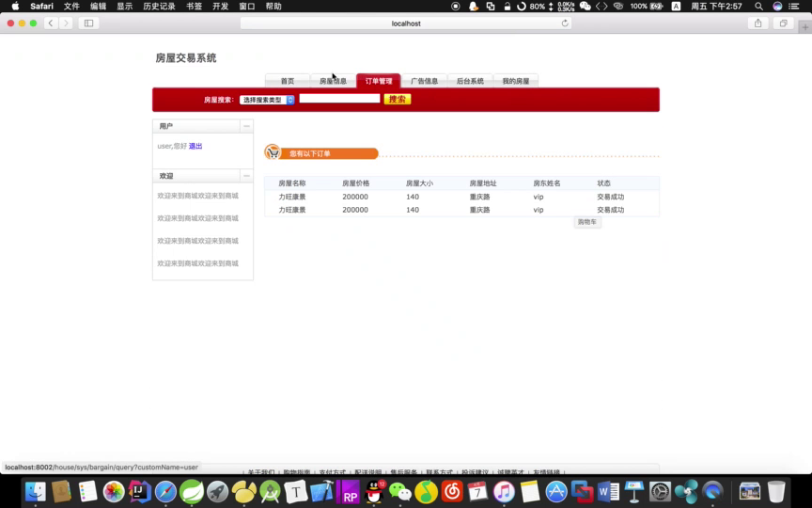Open the 文件 menu
This screenshot has height=508, width=812.
71,7
